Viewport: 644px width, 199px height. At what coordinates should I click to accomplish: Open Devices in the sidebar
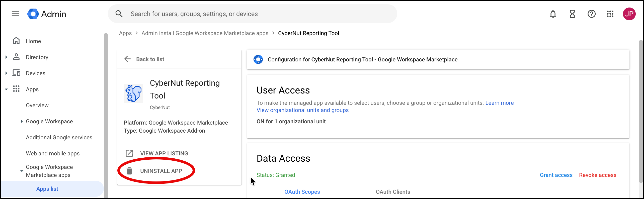[x=36, y=73]
